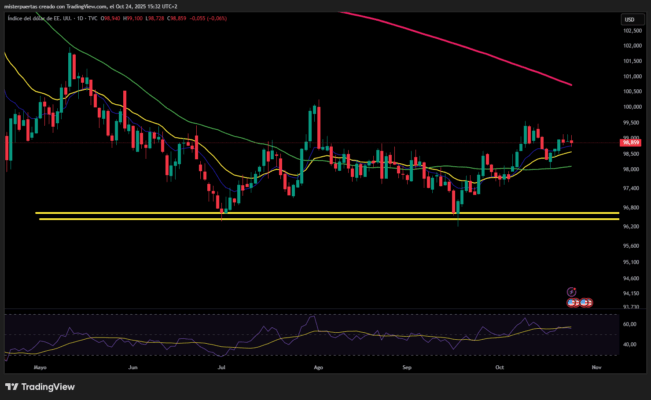Click the first US flag event icon
Image resolution: width=651 pixels, height=400 pixels.
(572, 301)
